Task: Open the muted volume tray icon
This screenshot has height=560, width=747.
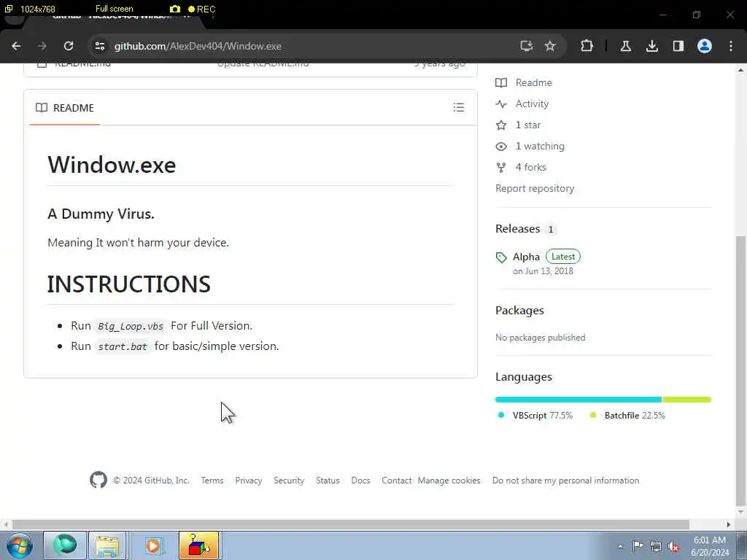Action: pyautogui.click(x=673, y=547)
